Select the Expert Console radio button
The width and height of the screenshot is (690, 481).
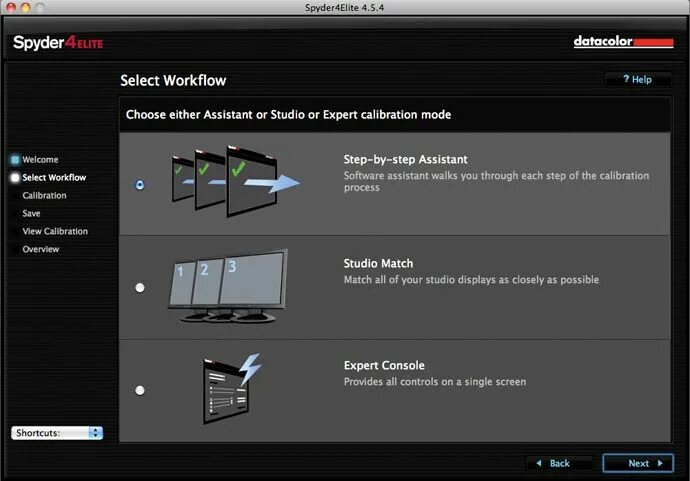coord(140,390)
